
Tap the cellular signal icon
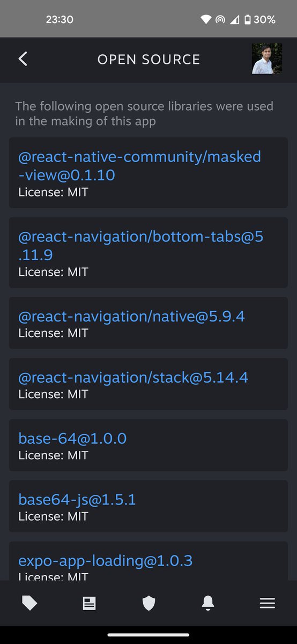234,20
